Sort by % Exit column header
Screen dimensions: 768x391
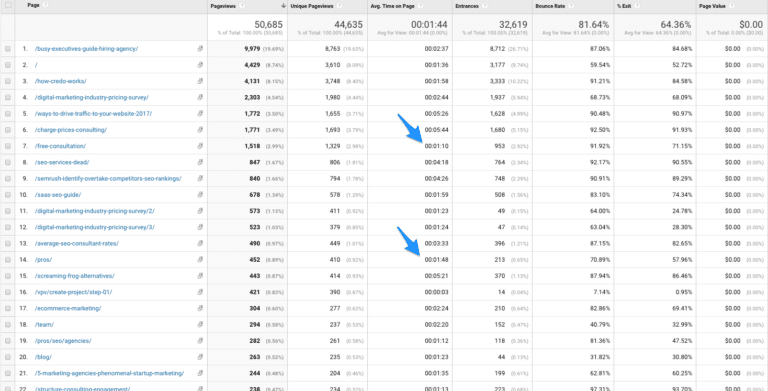(624, 6)
